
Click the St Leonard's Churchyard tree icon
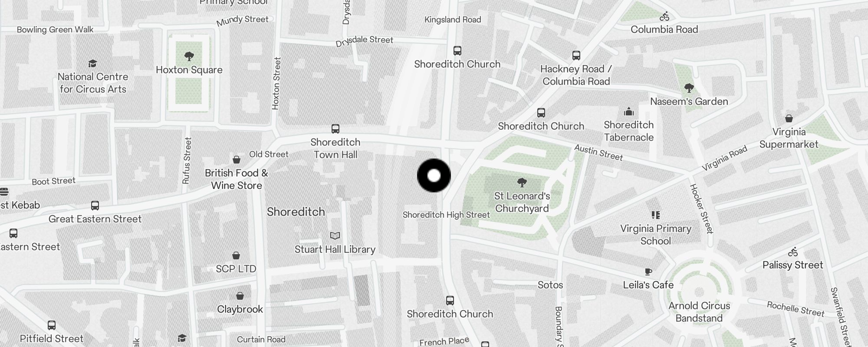point(522,183)
